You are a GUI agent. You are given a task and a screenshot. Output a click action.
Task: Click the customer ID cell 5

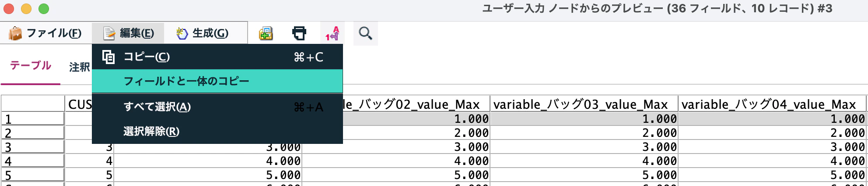pyautogui.click(x=89, y=175)
